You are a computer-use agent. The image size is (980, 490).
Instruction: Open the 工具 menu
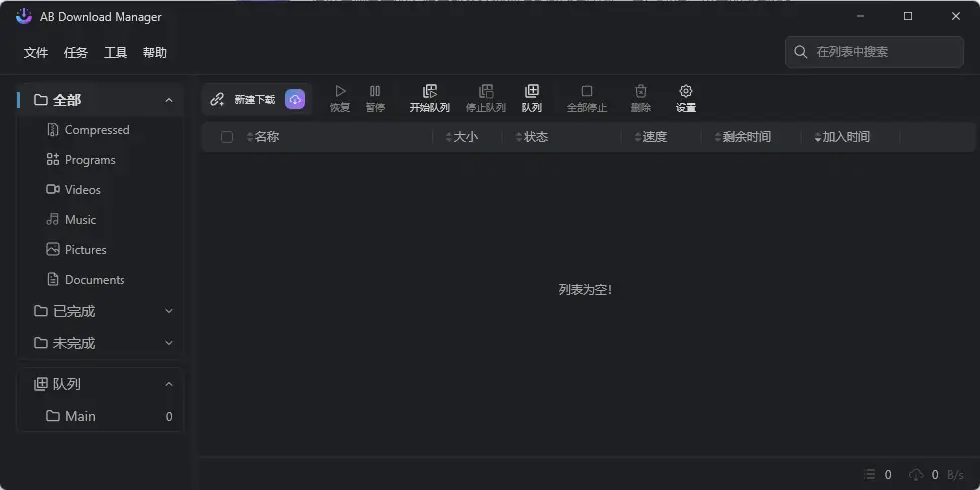tap(116, 53)
